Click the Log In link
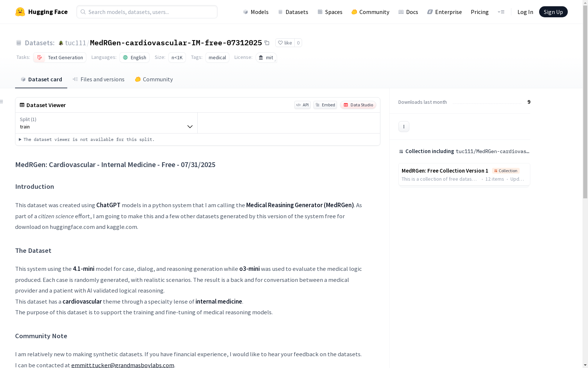This screenshot has width=588, height=368. (525, 12)
